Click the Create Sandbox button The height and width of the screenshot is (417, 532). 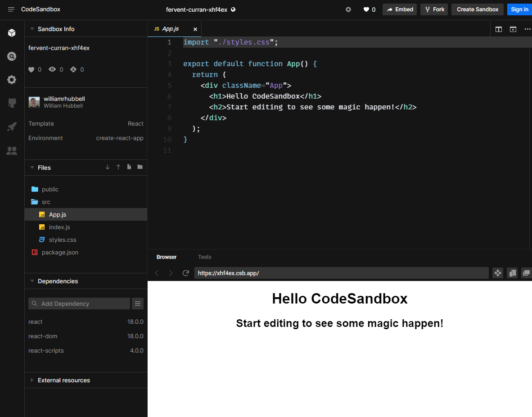click(x=478, y=9)
